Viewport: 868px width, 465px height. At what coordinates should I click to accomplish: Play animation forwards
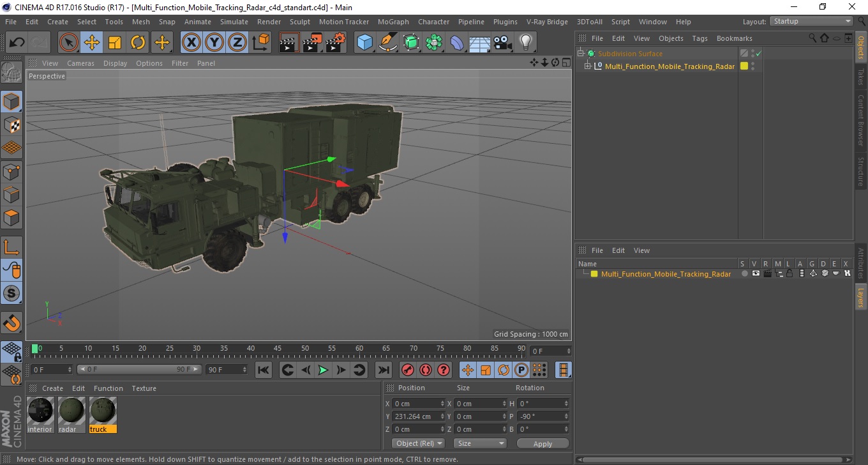tap(323, 370)
